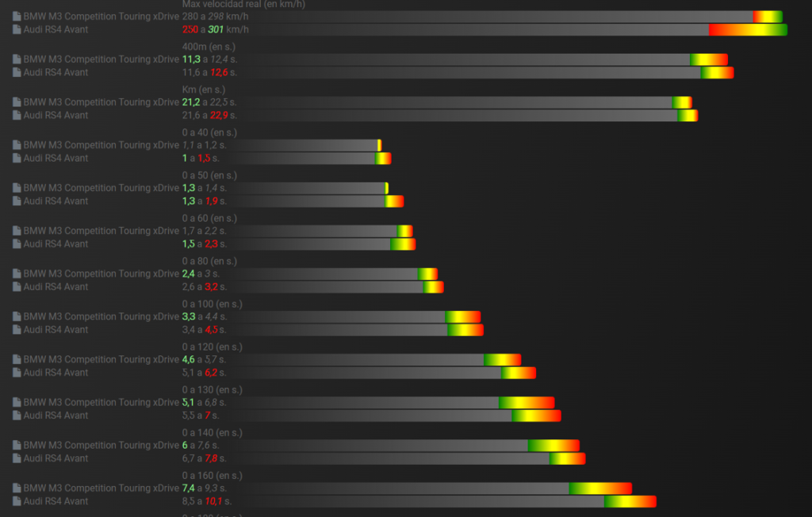The height and width of the screenshot is (517, 812).
Task: Select the "1,1 a 1,2 s." value
Action: pyautogui.click(x=204, y=145)
